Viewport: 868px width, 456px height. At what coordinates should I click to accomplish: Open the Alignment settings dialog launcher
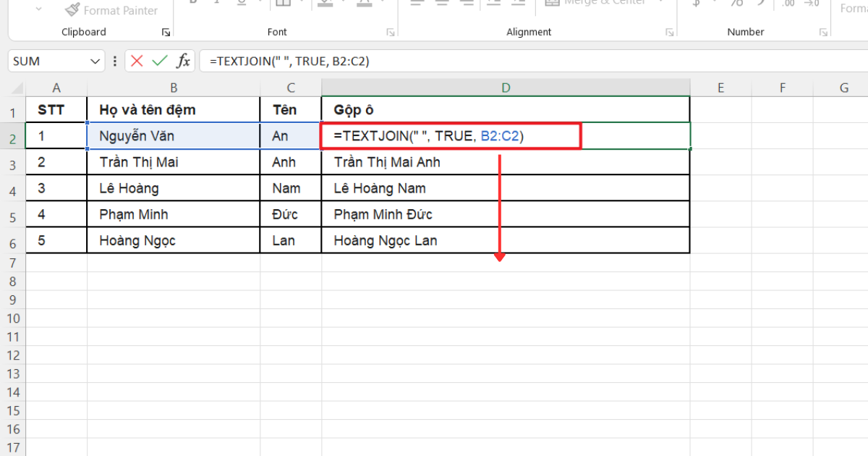click(x=669, y=33)
